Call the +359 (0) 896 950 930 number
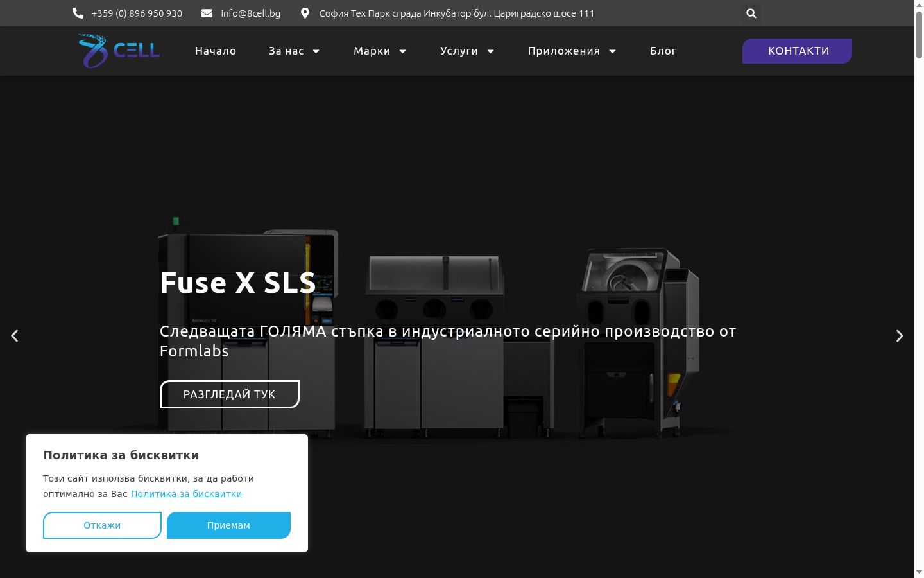 click(x=137, y=13)
